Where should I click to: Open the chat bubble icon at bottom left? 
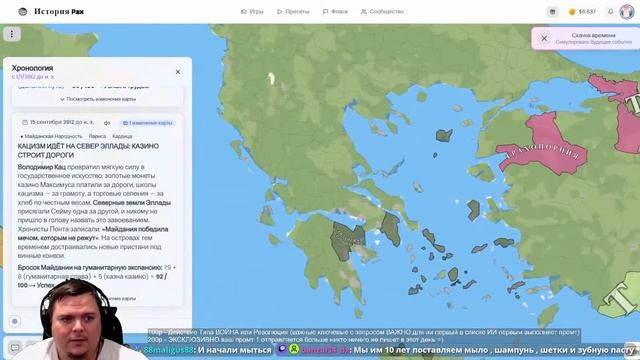pos(15,348)
